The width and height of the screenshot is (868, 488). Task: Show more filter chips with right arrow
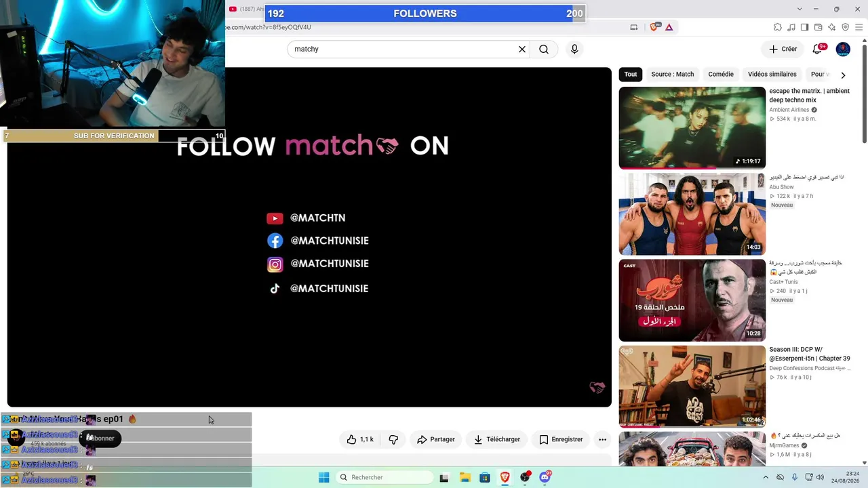tap(843, 75)
